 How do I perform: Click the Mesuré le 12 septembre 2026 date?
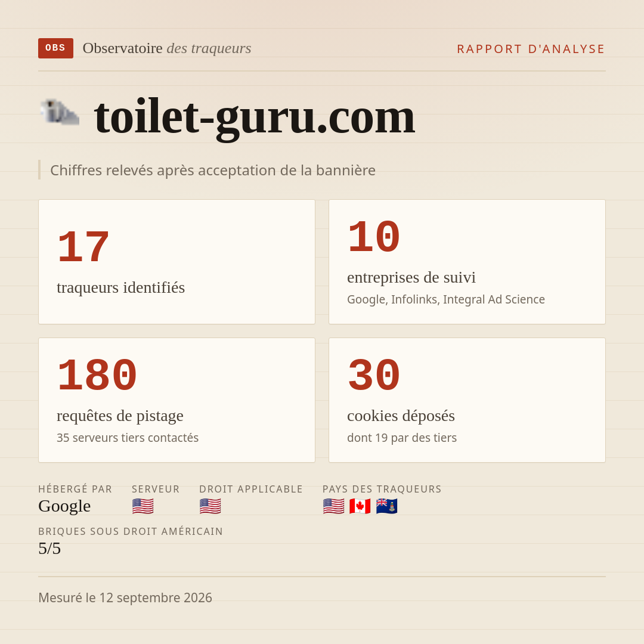125,597
